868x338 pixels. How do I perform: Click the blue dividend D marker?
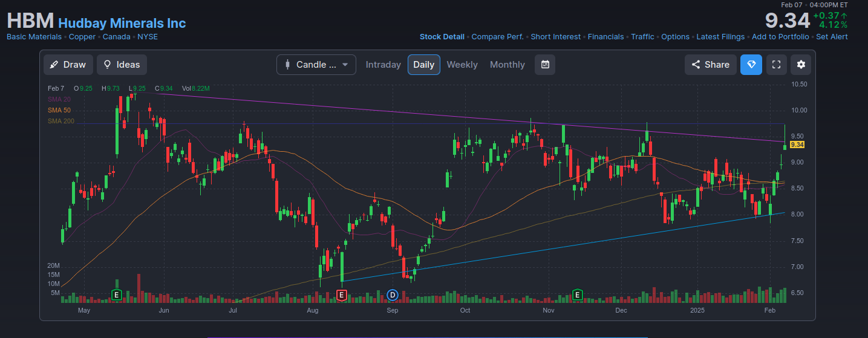pyautogui.click(x=392, y=295)
